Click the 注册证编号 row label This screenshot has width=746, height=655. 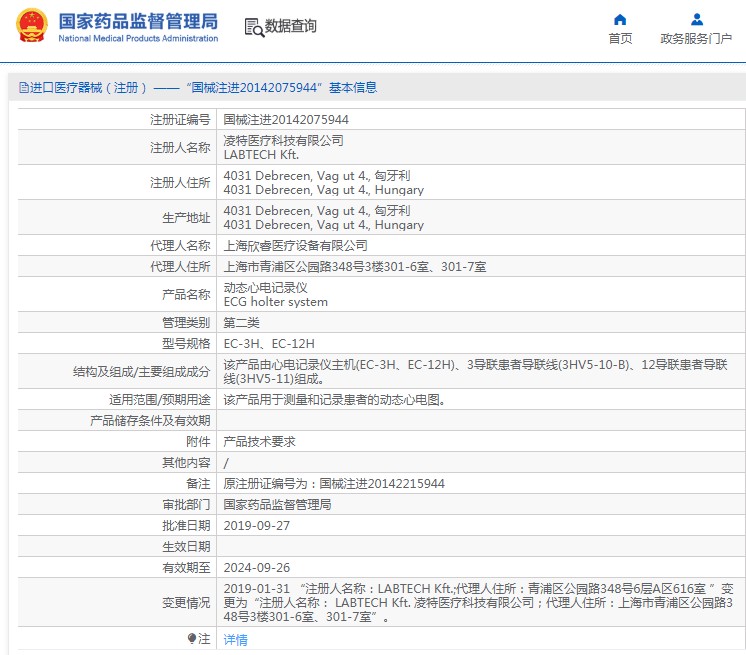tap(180, 119)
